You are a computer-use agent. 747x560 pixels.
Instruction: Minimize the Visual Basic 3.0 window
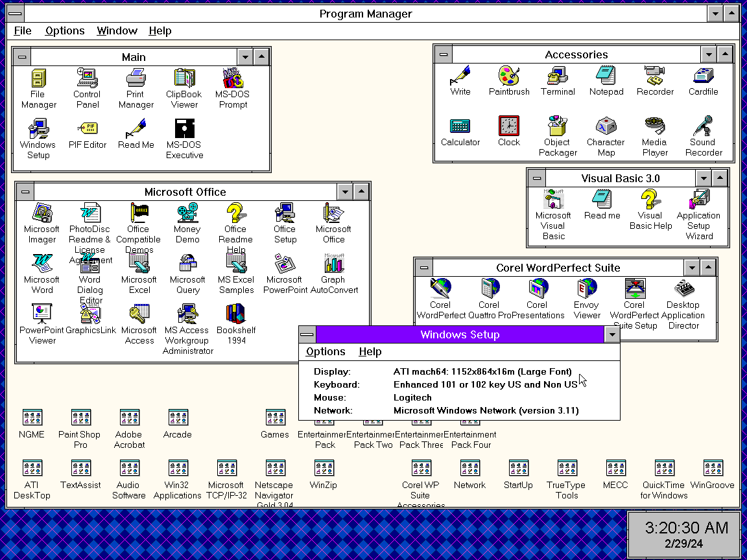pos(704,178)
